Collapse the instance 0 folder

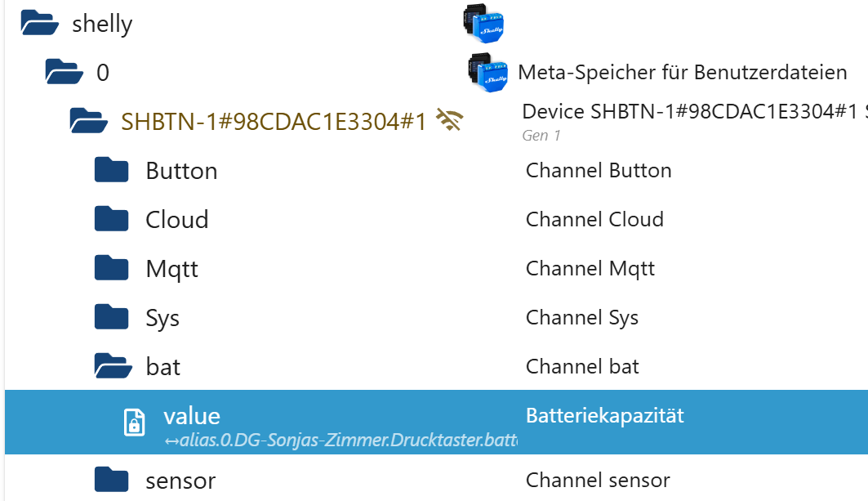65,73
